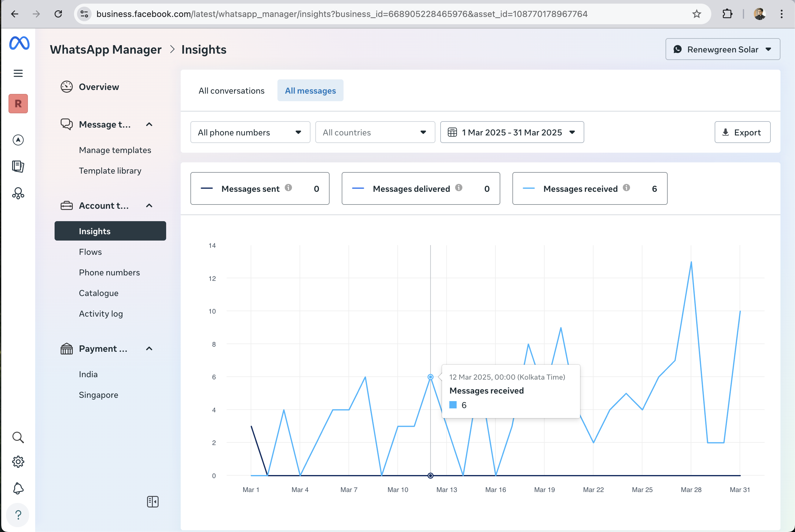Click info icon next to Messages delivered

coord(459,188)
